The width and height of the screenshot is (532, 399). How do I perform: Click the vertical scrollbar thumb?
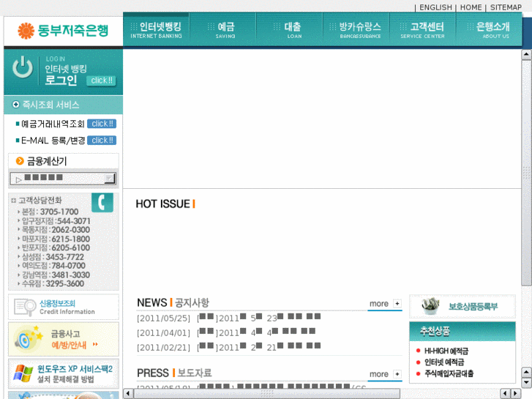point(526,174)
